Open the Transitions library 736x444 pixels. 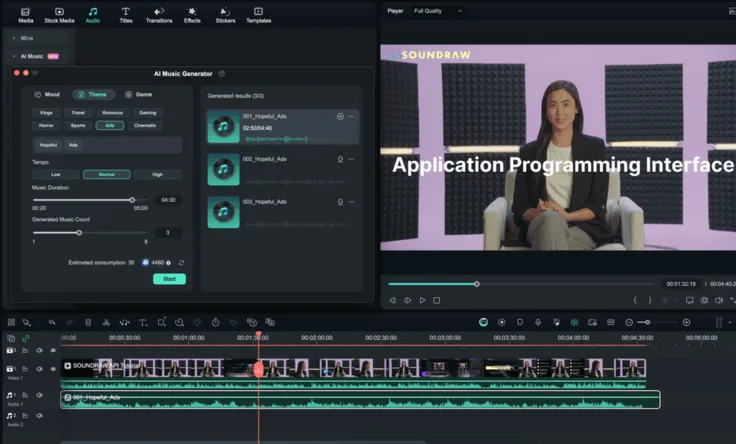tap(159, 15)
